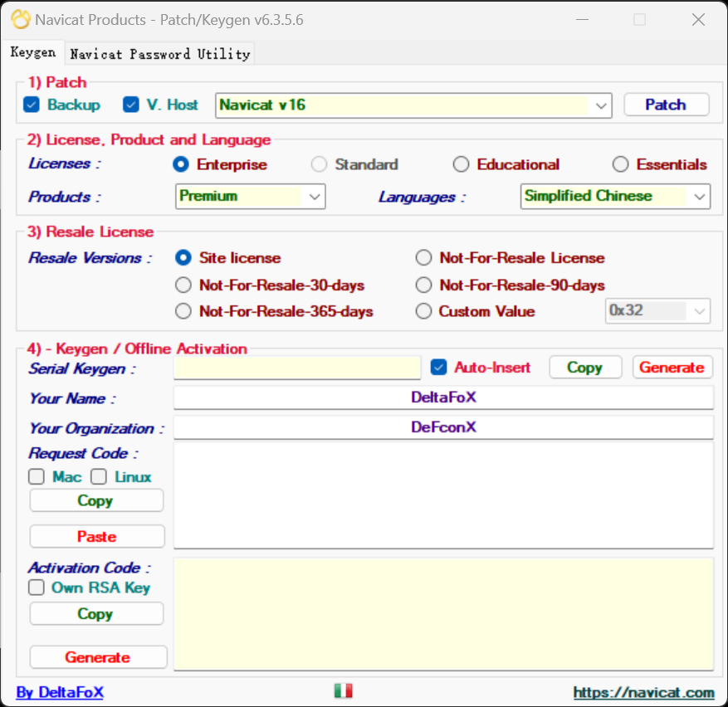Expand the Products dropdown showing Premium
Viewport: 728px width, 707px height.
(x=315, y=197)
